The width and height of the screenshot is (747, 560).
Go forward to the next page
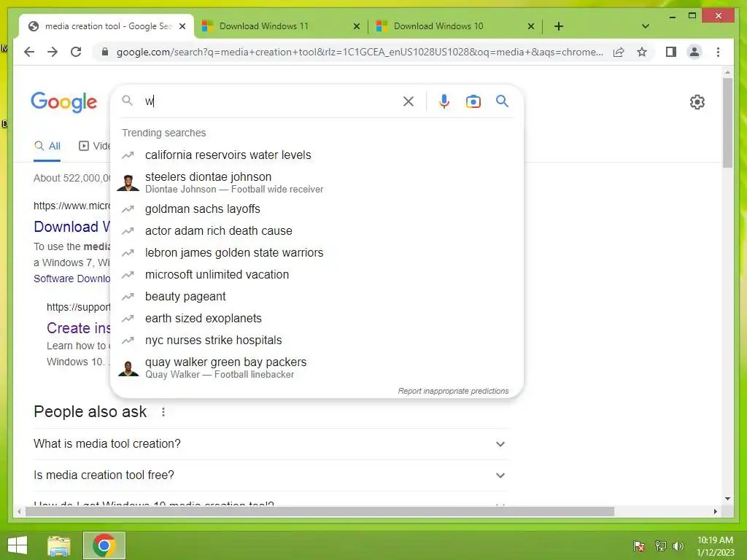coord(53,52)
